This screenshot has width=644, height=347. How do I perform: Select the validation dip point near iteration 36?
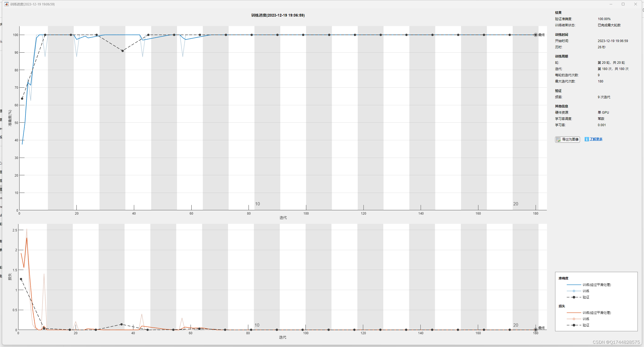coord(123,51)
